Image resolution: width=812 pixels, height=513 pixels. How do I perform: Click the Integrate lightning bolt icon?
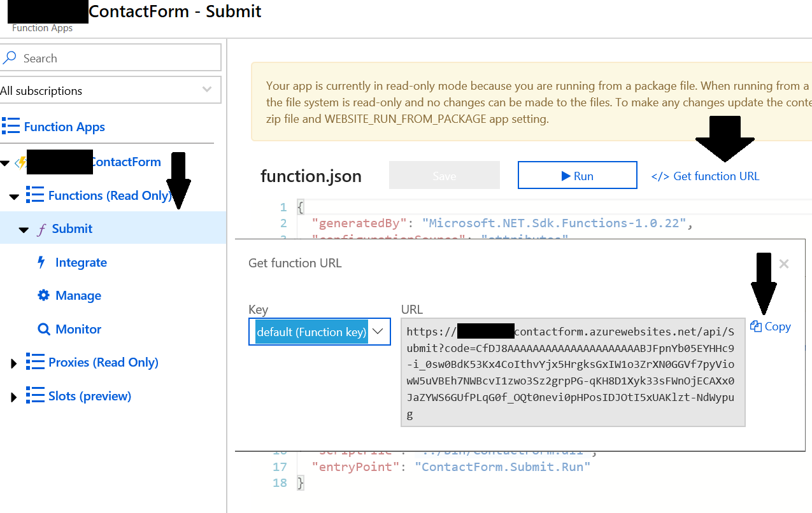coord(42,262)
